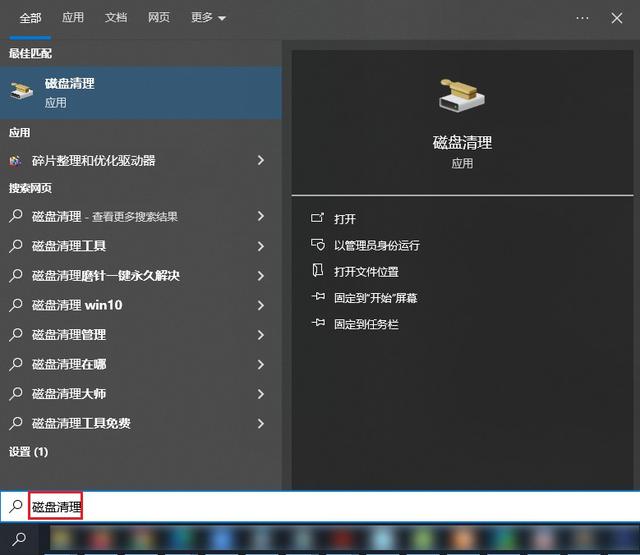Viewport: 640px width, 555px height.
Task: Click suggestion 磁盘清理在哪
Action: tap(69, 364)
